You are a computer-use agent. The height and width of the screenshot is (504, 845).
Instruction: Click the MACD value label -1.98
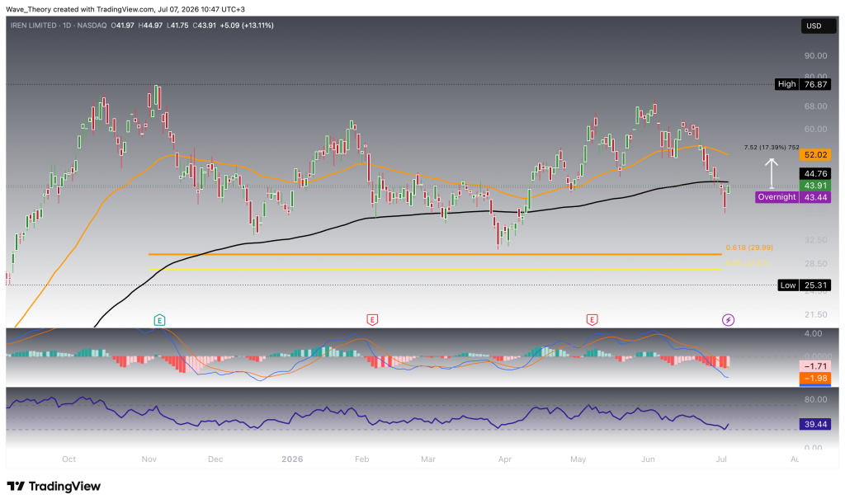coord(815,379)
